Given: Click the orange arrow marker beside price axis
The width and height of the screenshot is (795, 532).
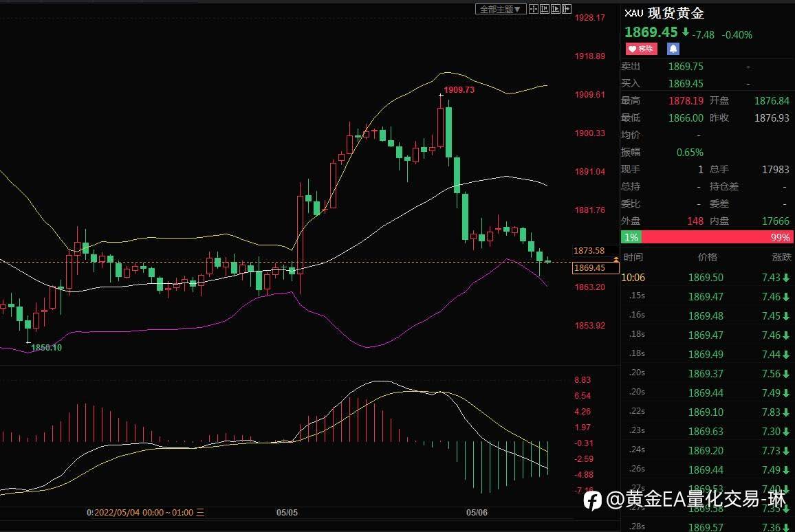Looking at the screenshot, I should [616, 259].
